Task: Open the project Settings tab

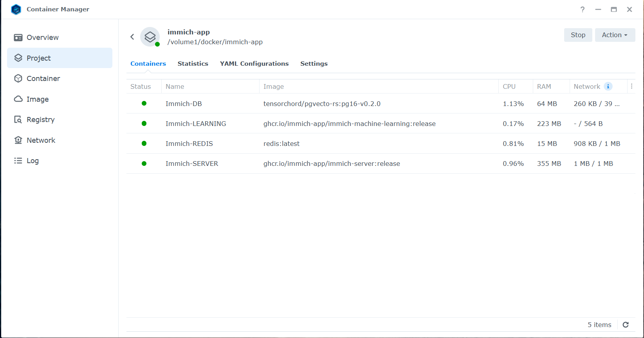Action: tap(314, 63)
